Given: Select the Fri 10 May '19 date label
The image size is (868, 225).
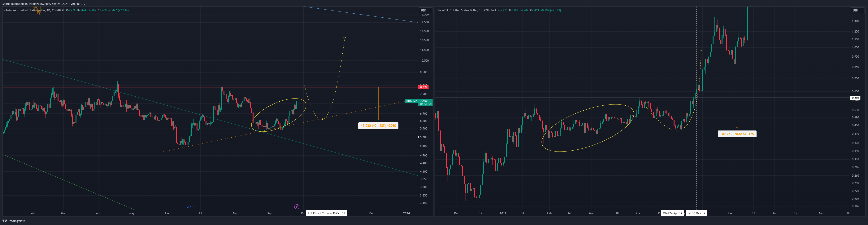Looking at the screenshot, I should [697, 213].
